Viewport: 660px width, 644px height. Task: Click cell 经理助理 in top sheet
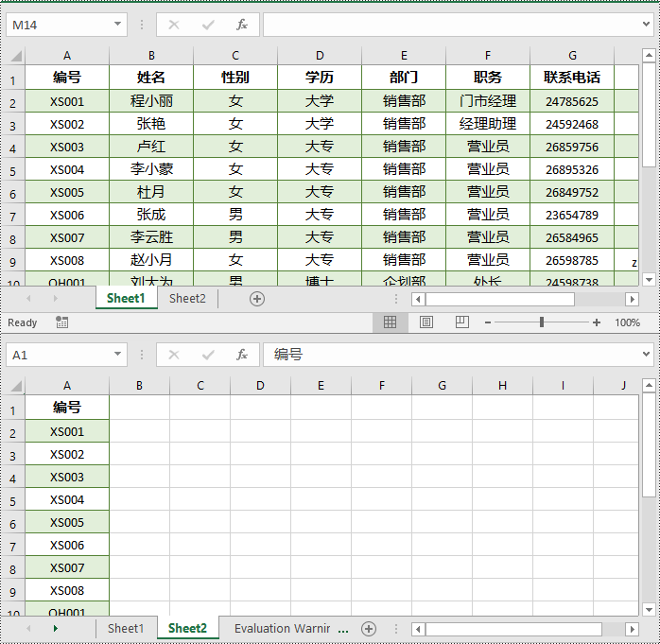488,124
